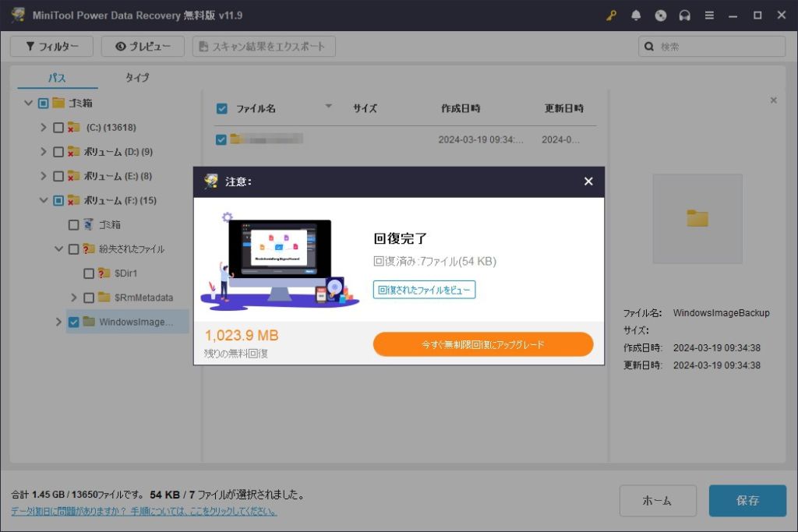Close the preview pane with small X
Image resolution: width=798 pixels, height=532 pixels.
coord(773,100)
